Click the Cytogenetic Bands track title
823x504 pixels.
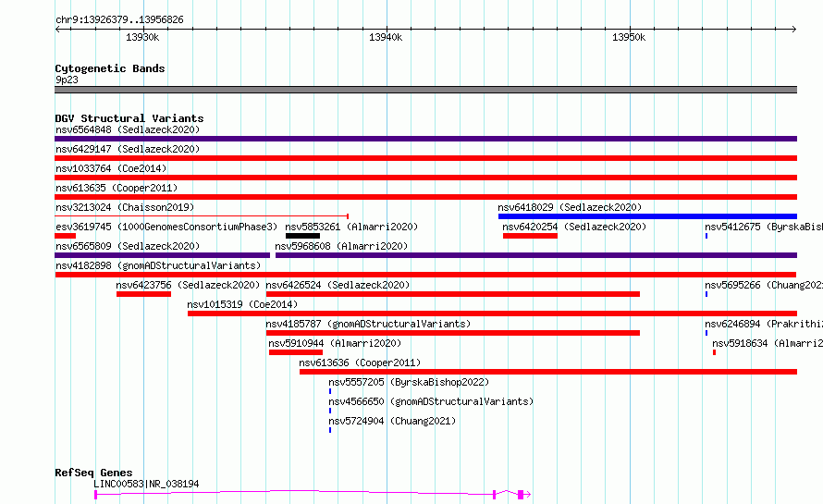click(110, 68)
